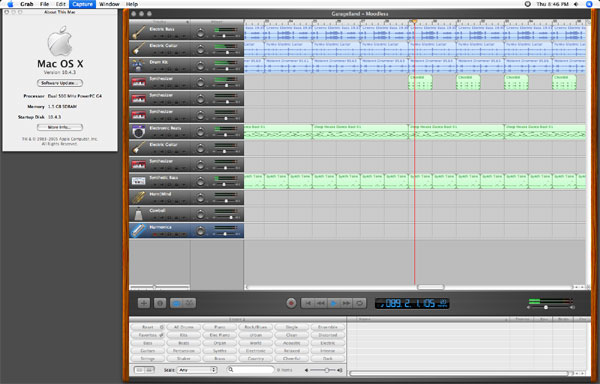
Task: Open the Help menu
Action: click(132, 4)
